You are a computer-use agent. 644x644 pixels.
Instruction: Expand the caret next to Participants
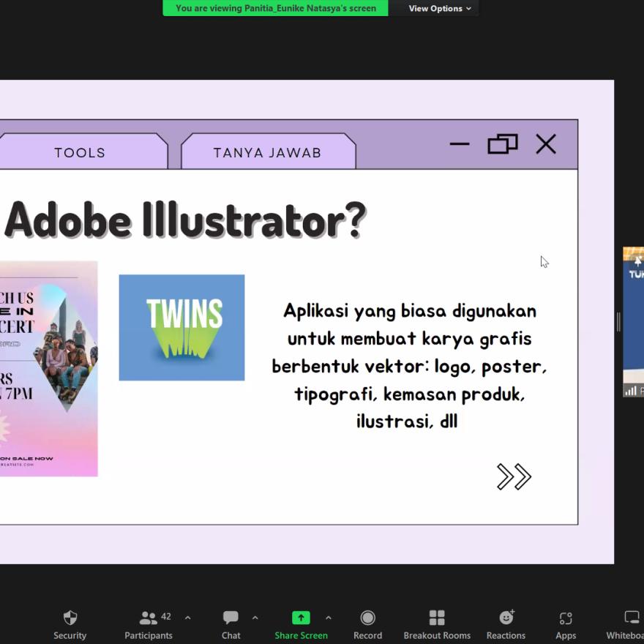coord(188,618)
